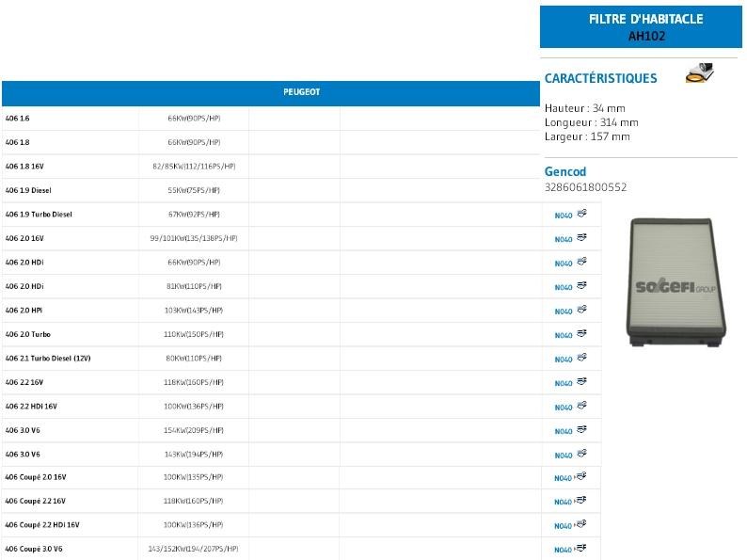
Task: Open N040 link in 406 2.0 16V row
Action: (x=564, y=239)
